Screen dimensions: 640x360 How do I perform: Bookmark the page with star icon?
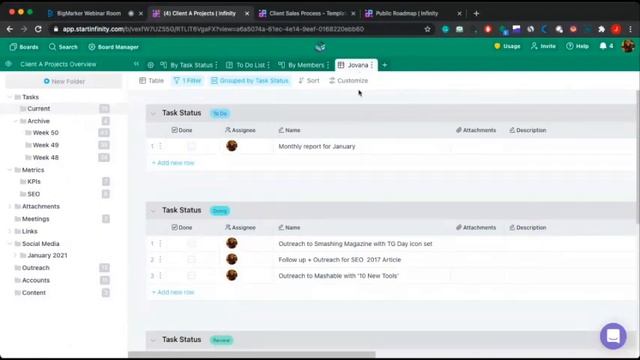pyautogui.click(x=427, y=29)
